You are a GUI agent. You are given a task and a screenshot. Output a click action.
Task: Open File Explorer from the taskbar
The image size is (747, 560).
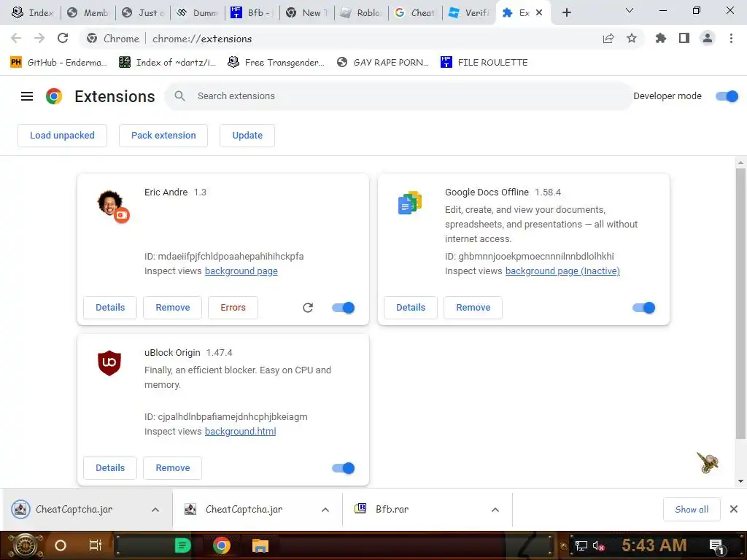(x=260, y=545)
